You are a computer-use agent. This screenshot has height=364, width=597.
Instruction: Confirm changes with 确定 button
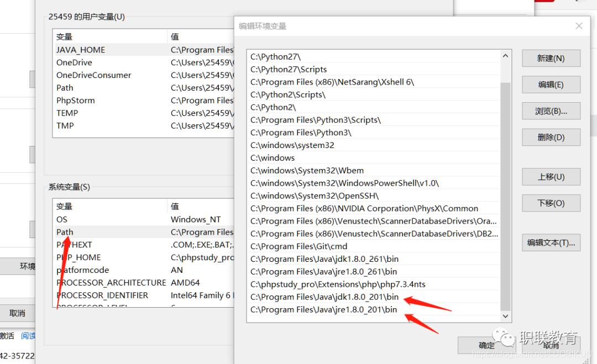pyautogui.click(x=486, y=345)
